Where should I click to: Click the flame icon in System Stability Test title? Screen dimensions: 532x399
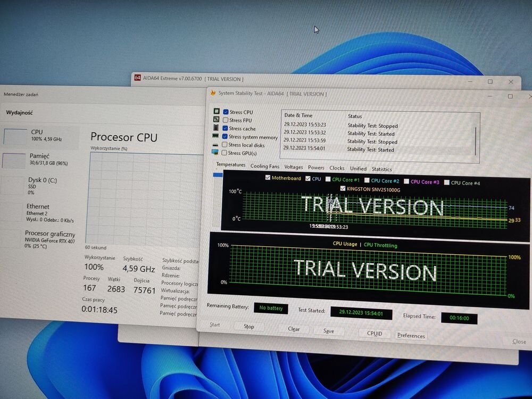click(213, 93)
